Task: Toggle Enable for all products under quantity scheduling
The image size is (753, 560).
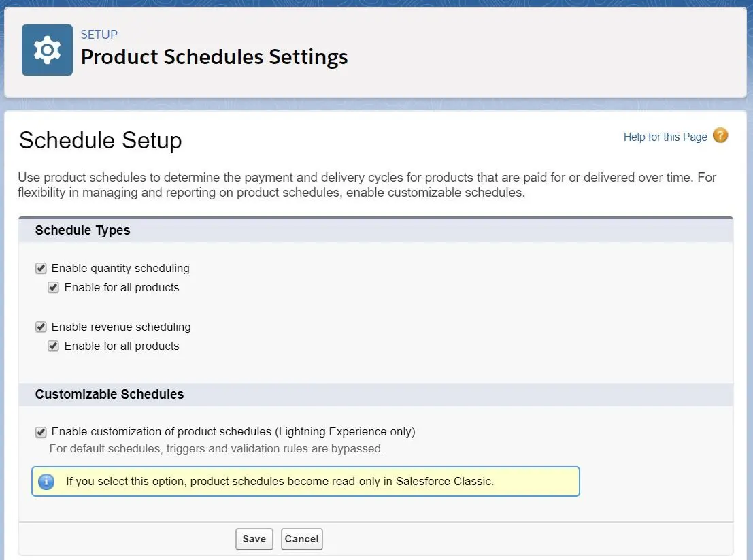Action: coord(53,288)
